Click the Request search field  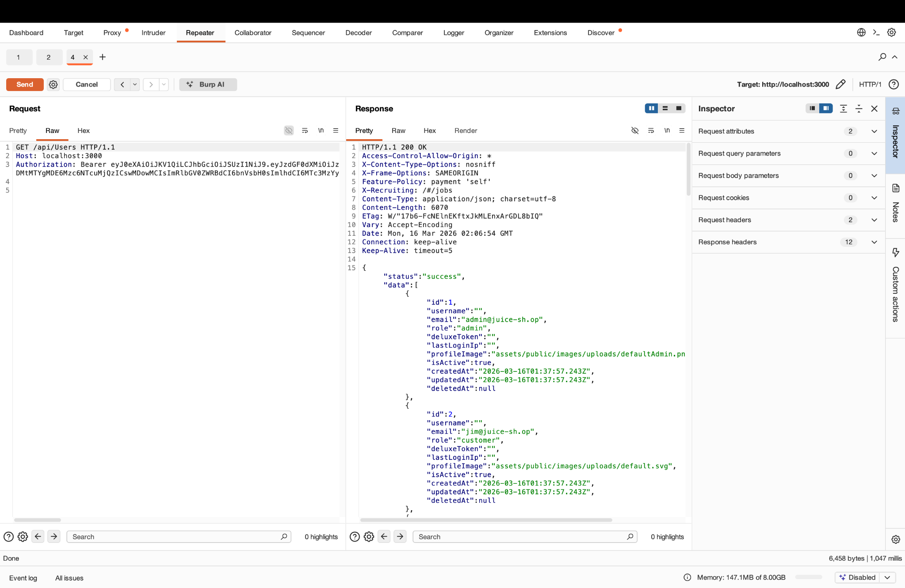(x=179, y=537)
